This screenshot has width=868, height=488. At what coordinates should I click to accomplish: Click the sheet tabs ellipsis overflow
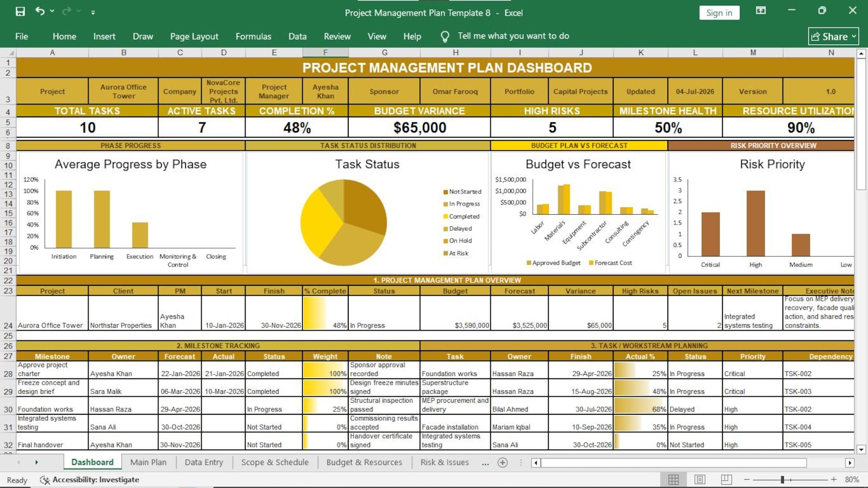[485, 463]
